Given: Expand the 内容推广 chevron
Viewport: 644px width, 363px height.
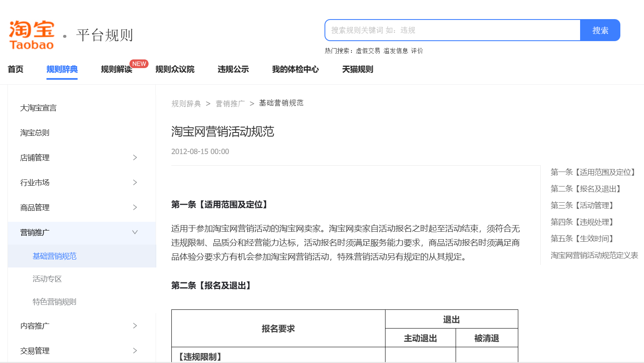Looking at the screenshot, I should coord(135,326).
